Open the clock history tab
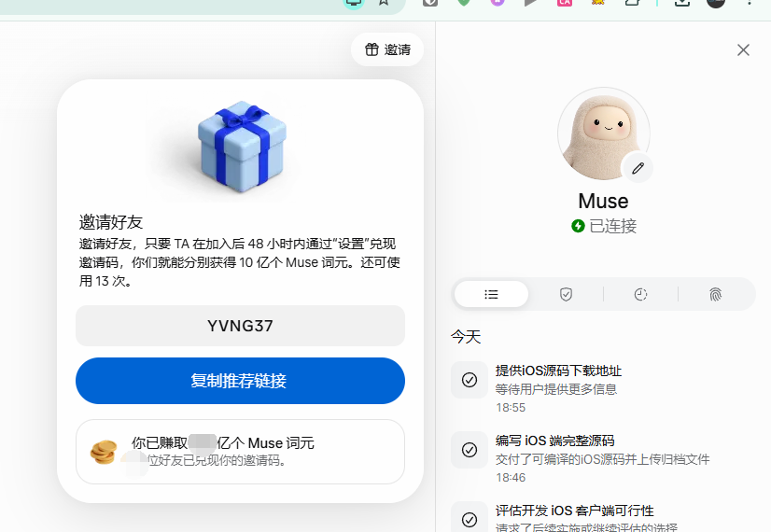This screenshot has height=532, width=771. tap(640, 294)
